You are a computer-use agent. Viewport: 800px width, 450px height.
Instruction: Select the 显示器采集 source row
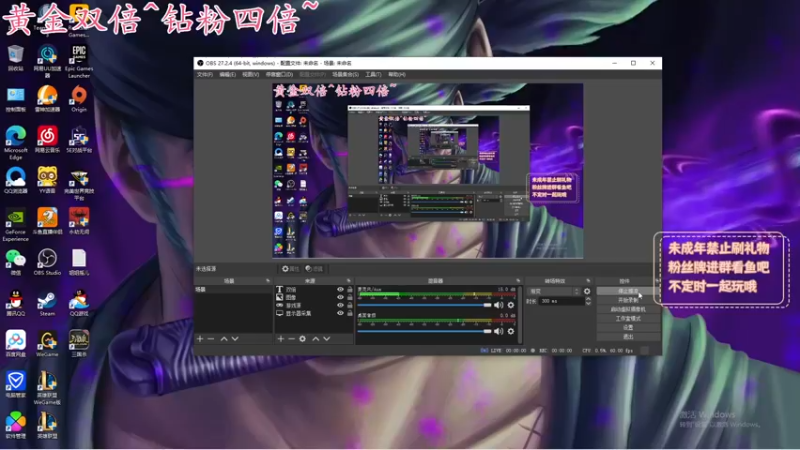click(x=314, y=313)
